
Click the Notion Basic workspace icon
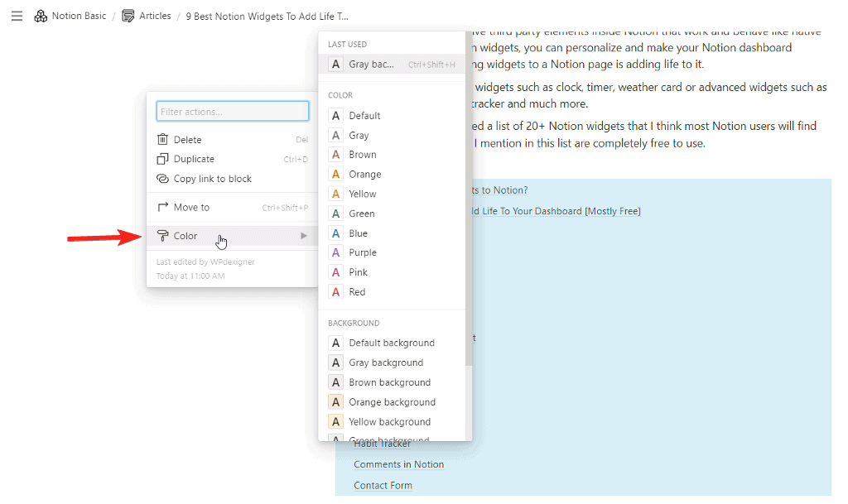click(41, 15)
